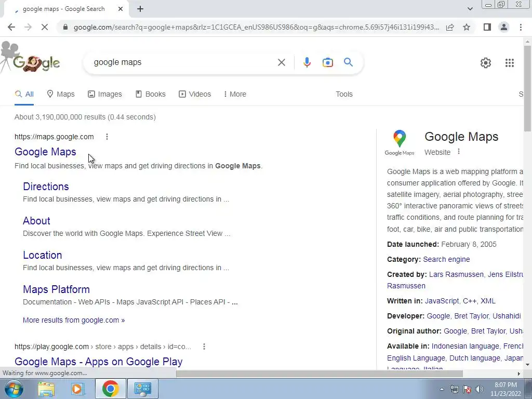Select the All results tab
The height and width of the screenshot is (399, 532).
coord(24,95)
